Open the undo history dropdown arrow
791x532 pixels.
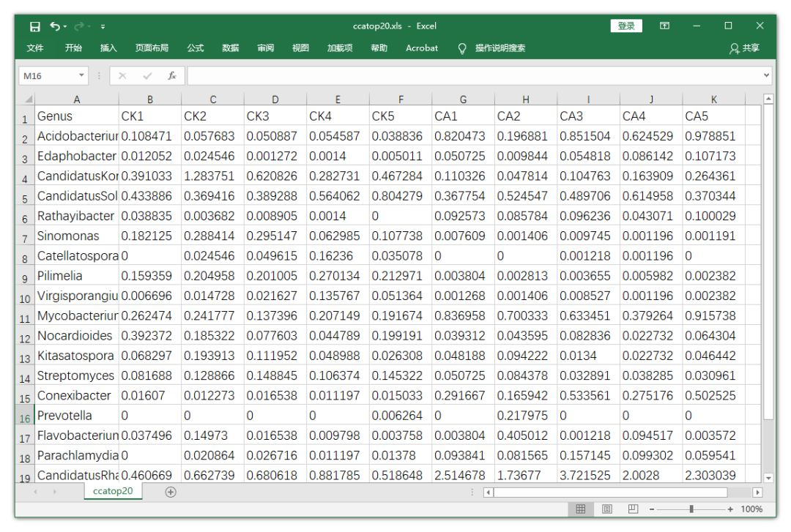pos(65,27)
